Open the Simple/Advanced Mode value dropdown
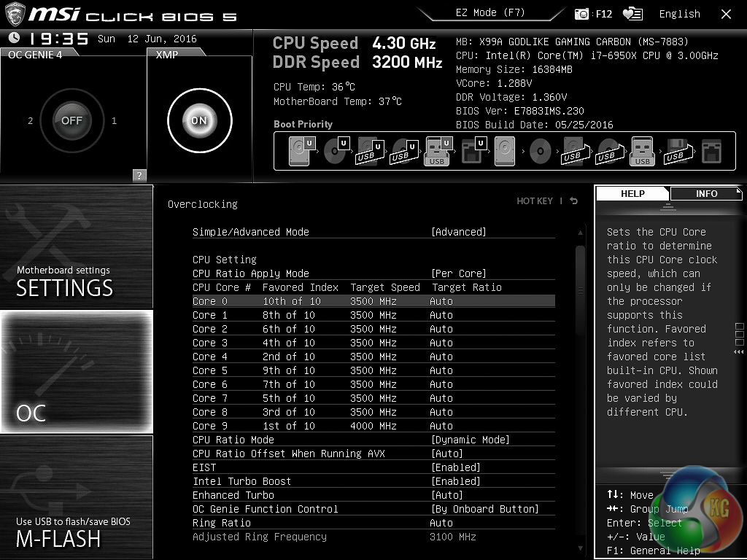Image resolution: width=747 pixels, height=560 pixels. (458, 232)
